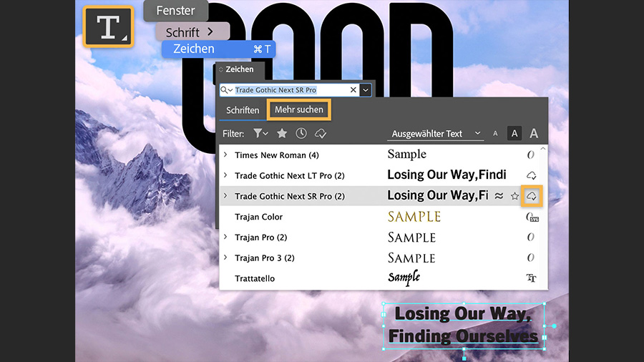644x362 pixels.
Task: Expand Trade Gothic Next SR Pro family
Action: (x=225, y=196)
